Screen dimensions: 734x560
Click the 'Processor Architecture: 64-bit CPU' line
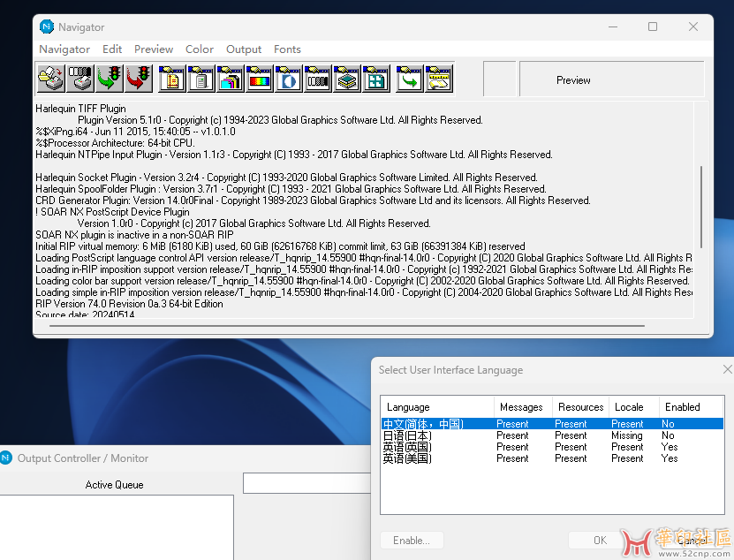click(115, 143)
